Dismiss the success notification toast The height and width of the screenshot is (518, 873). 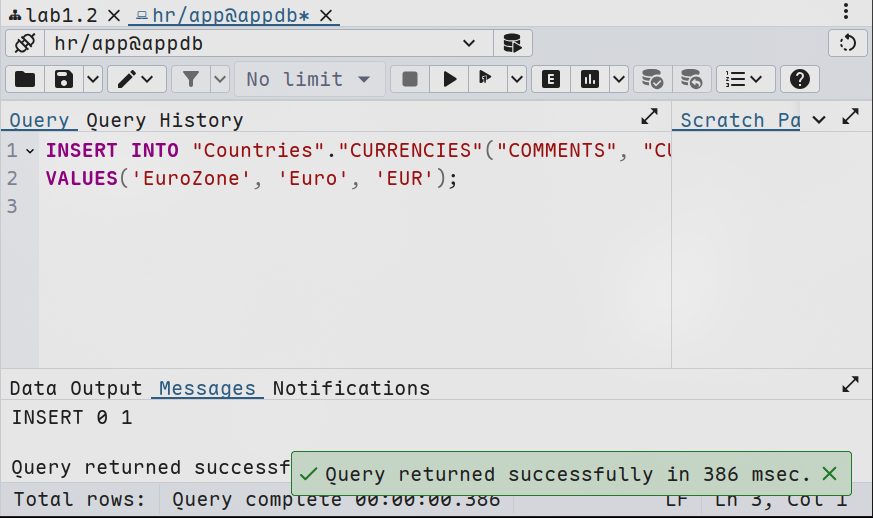[828, 473]
